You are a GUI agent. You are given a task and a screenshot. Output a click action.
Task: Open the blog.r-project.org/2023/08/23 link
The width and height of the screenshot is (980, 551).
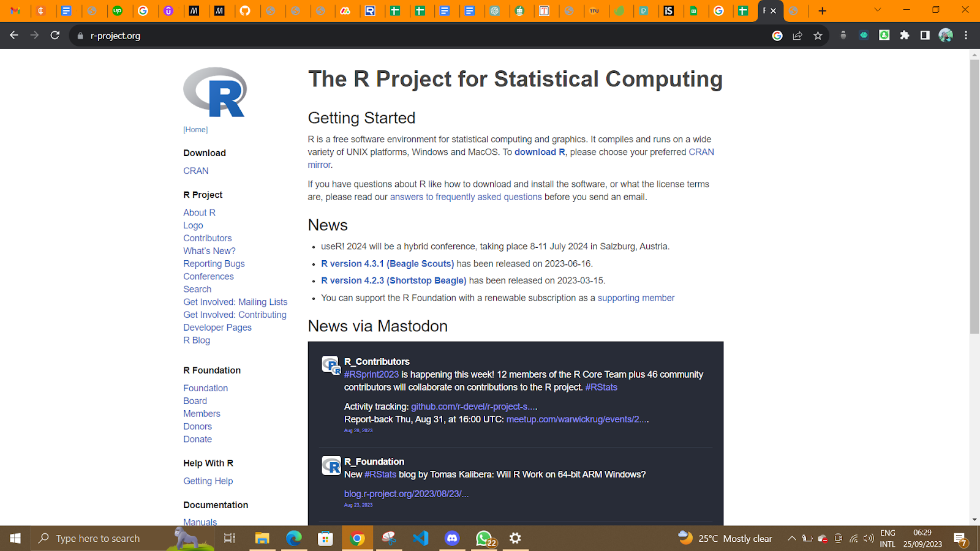point(406,494)
